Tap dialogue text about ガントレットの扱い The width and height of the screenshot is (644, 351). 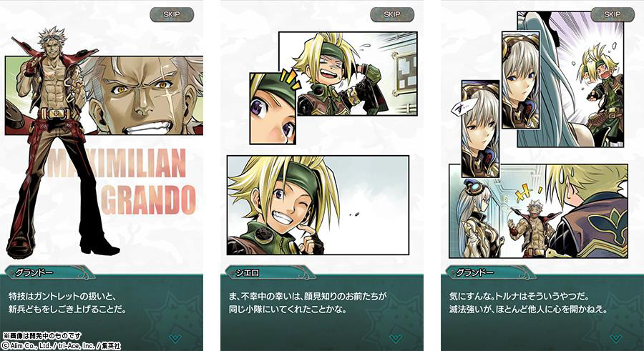(x=67, y=302)
